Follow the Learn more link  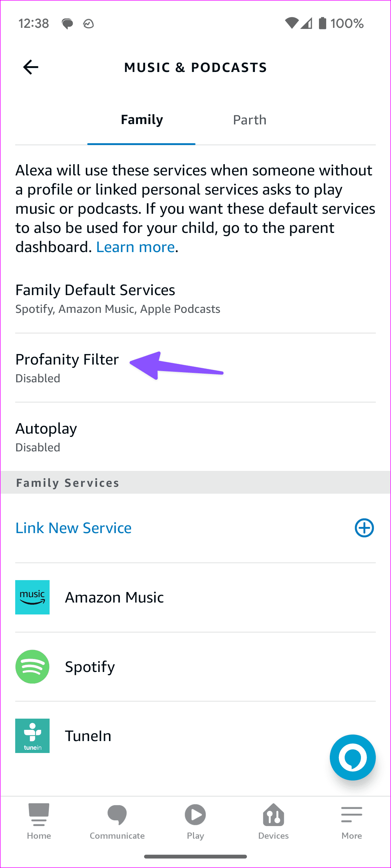point(135,247)
